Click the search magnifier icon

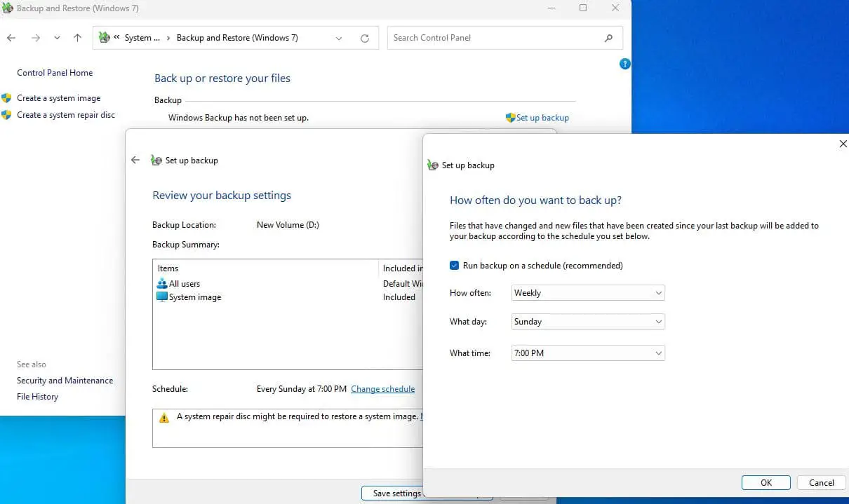tap(608, 38)
